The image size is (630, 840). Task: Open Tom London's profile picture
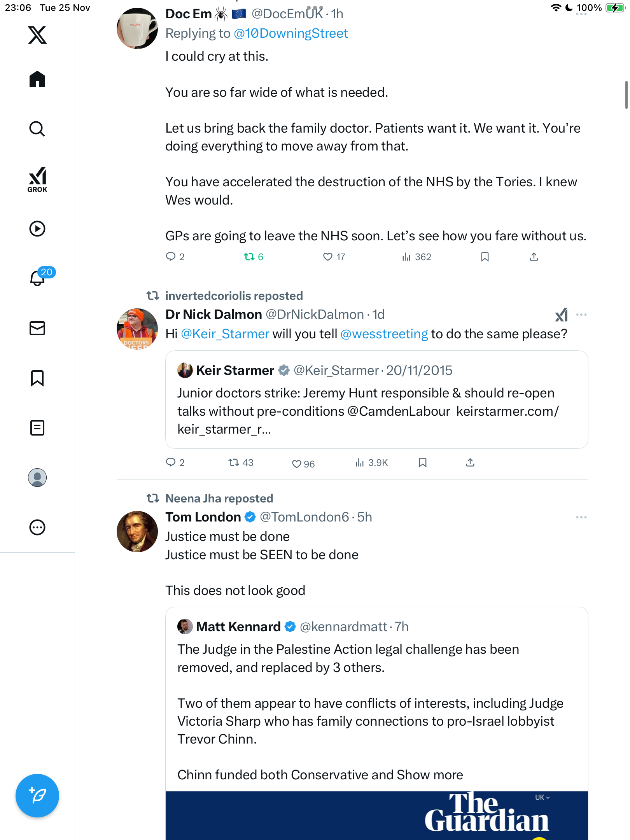137,531
